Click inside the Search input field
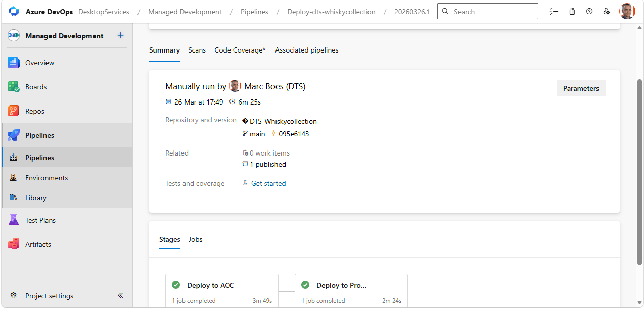 click(x=488, y=11)
